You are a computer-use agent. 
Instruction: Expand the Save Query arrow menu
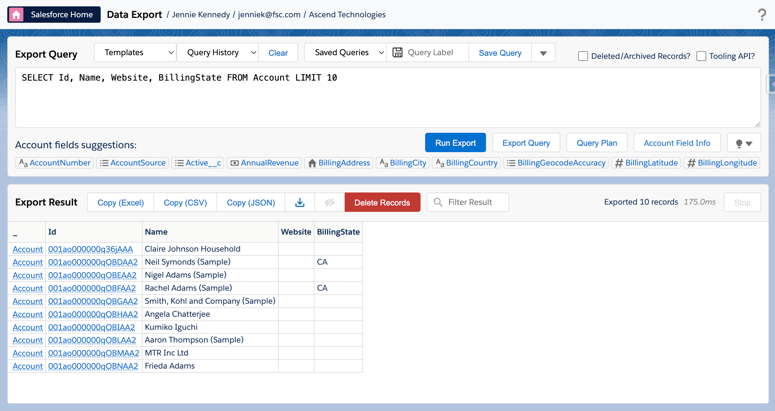pyautogui.click(x=543, y=53)
